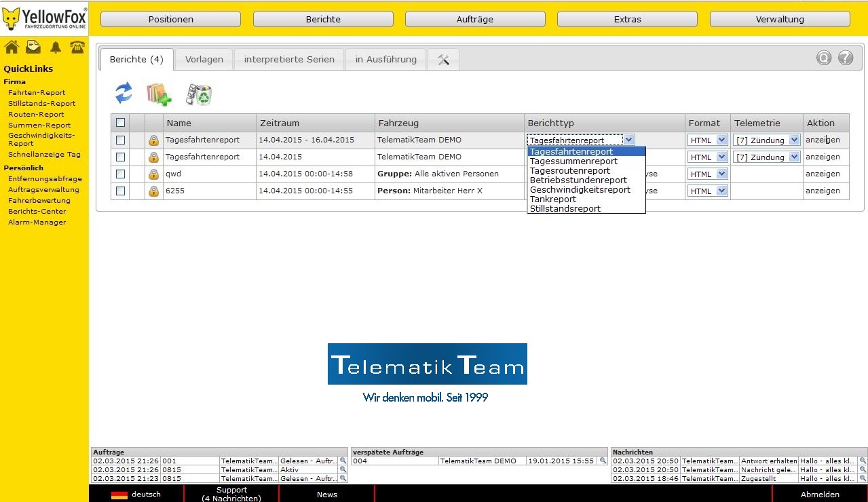Viewport: 868px width, 502px height.
Task: Open the Aufträge main menu button
Action: [475, 20]
